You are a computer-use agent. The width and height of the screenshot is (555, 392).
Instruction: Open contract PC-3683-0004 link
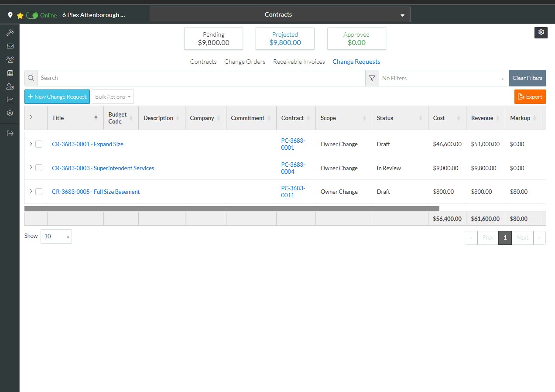(293, 168)
